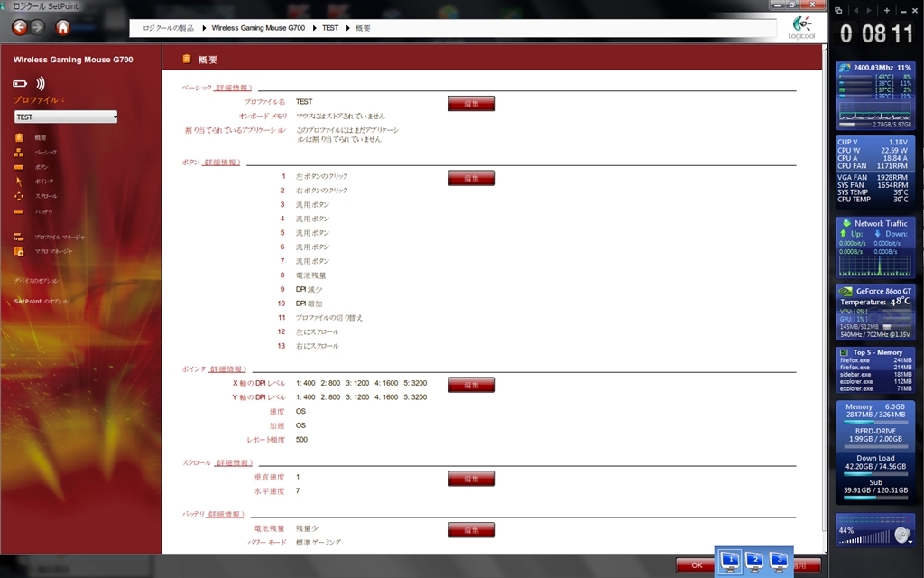This screenshot has height=578, width=924.
Task: Open ベーシック basic settings in left panel
Action: pyautogui.click(x=45, y=153)
